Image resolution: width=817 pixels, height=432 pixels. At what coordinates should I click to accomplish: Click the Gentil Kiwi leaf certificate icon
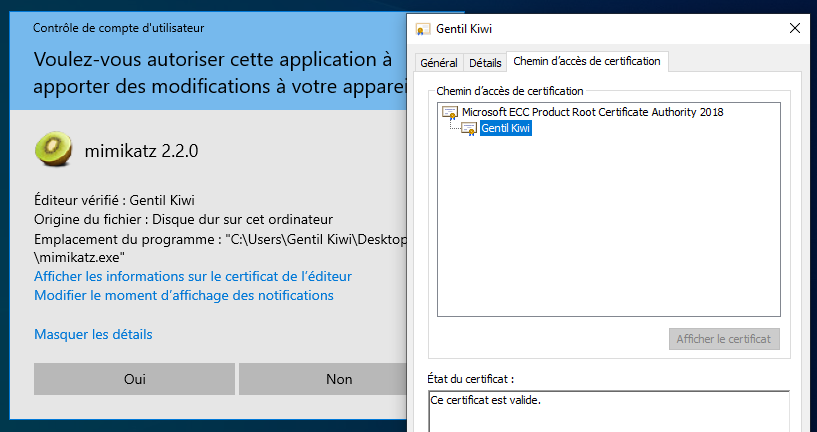coord(469,128)
